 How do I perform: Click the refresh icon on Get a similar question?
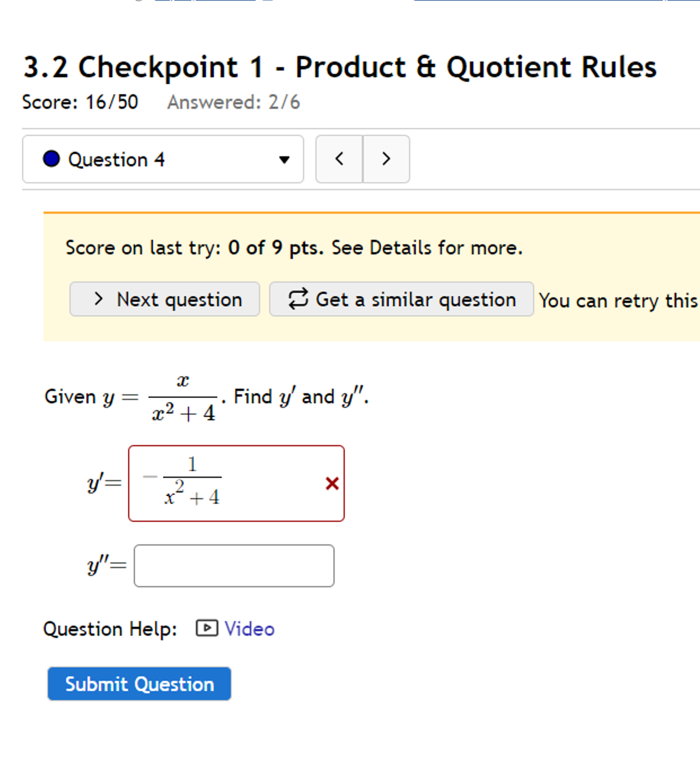[x=298, y=299]
